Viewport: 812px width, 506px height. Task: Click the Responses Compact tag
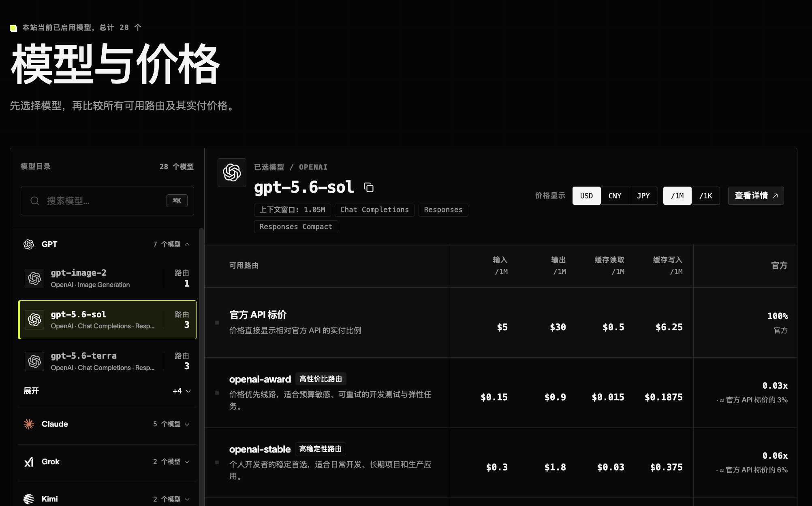click(x=296, y=227)
